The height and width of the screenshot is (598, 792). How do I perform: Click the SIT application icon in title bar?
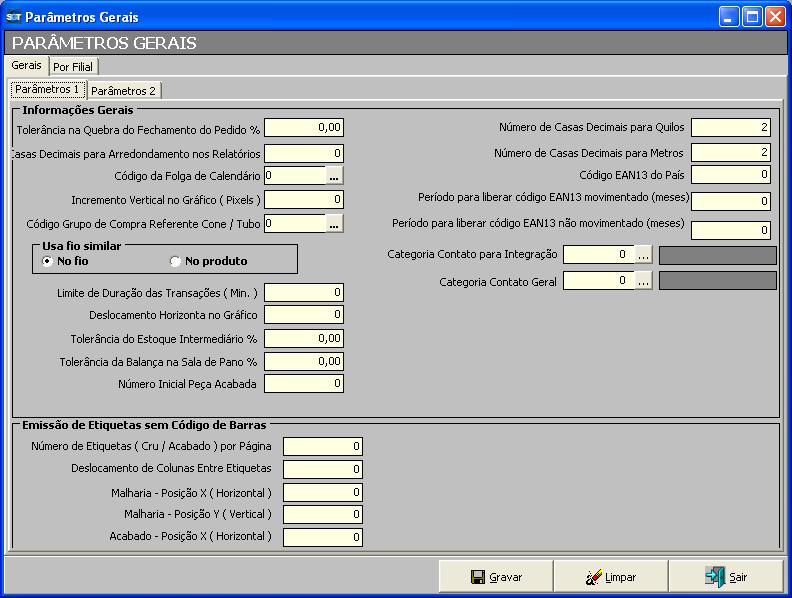click(13, 17)
